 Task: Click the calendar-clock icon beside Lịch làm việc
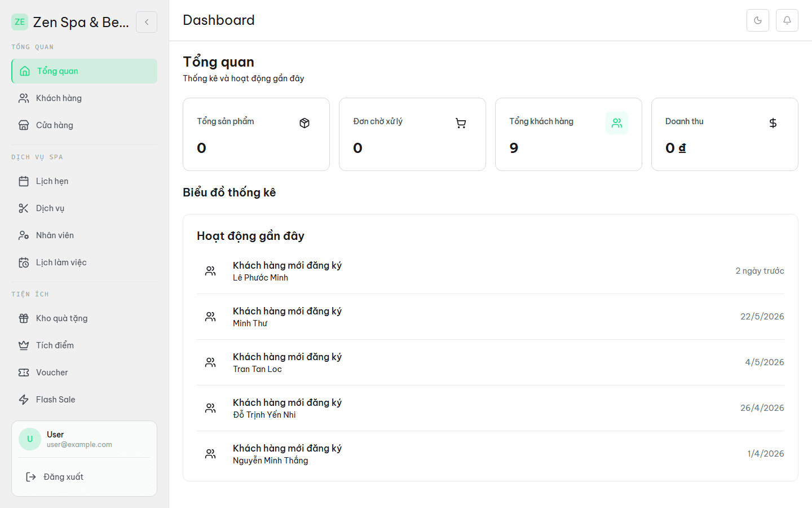click(x=24, y=262)
